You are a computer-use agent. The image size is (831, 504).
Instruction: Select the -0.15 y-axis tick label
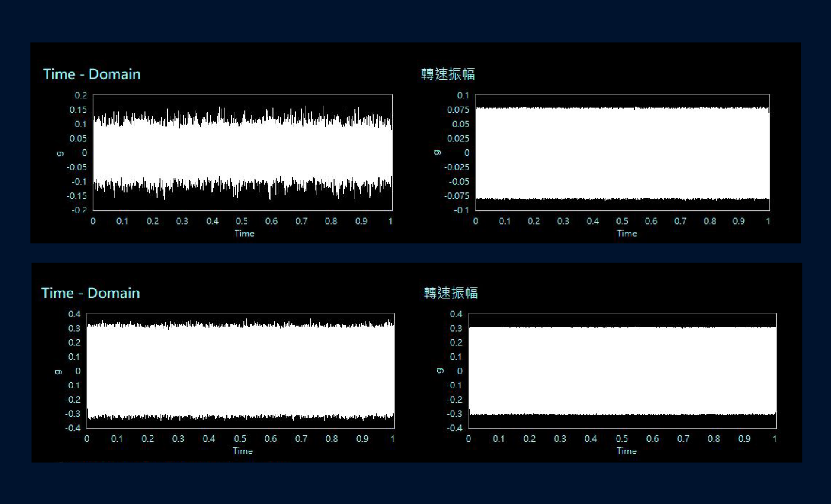pos(77,196)
